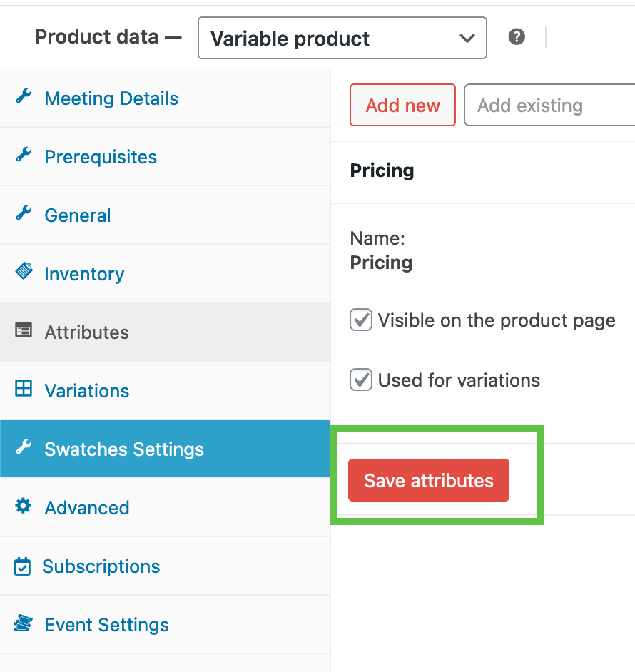
Task: Go to the Variations tab
Action: coord(87,391)
